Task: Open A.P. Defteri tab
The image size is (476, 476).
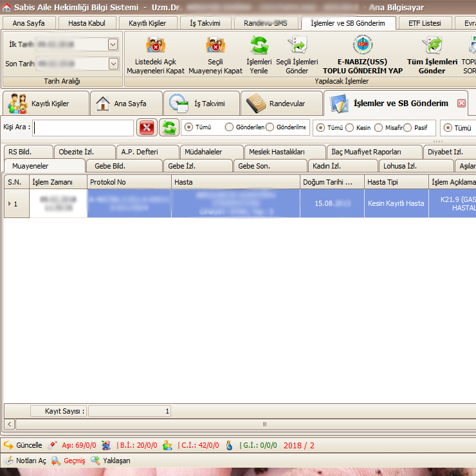Action: (147, 152)
